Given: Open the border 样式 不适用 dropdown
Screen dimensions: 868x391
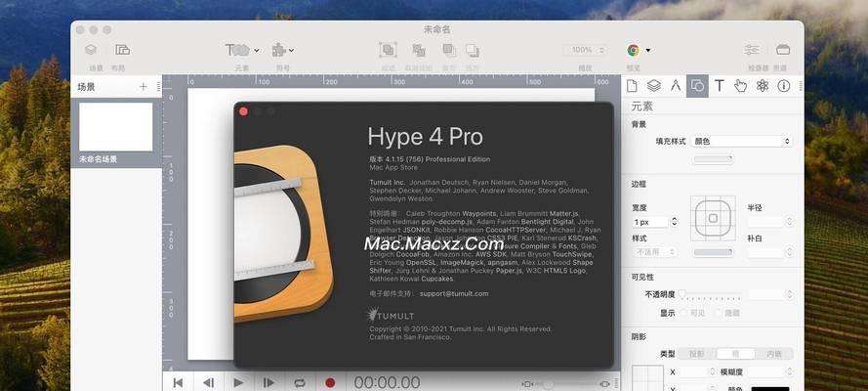Looking at the screenshot, I should point(655,252).
